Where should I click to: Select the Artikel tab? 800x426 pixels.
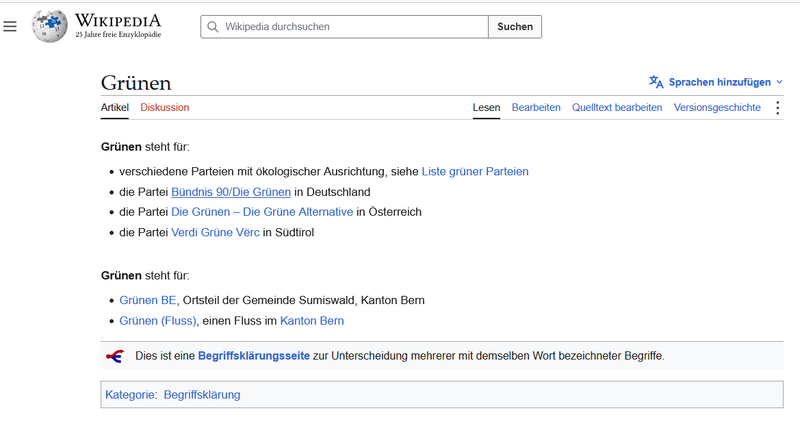point(115,108)
